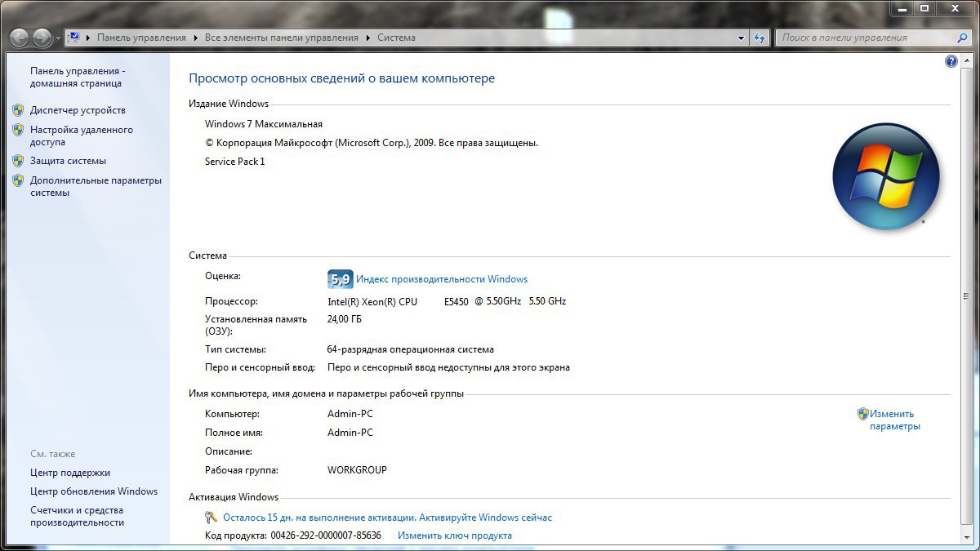Image resolution: width=980 pixels, height=551 pixels.
Task: Click Осталось 15 дн. activation link
Action: click(x=387, y=518)
